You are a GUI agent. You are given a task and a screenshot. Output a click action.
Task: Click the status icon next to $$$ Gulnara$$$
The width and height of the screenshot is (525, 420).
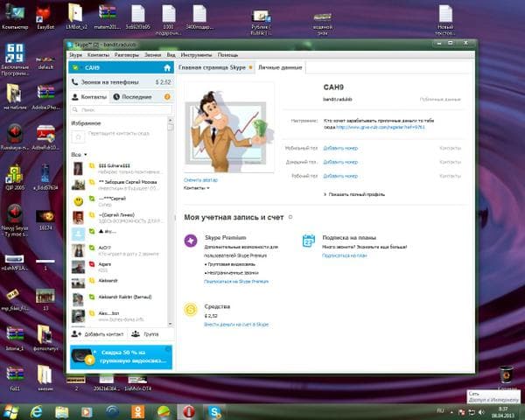[92, 165]
